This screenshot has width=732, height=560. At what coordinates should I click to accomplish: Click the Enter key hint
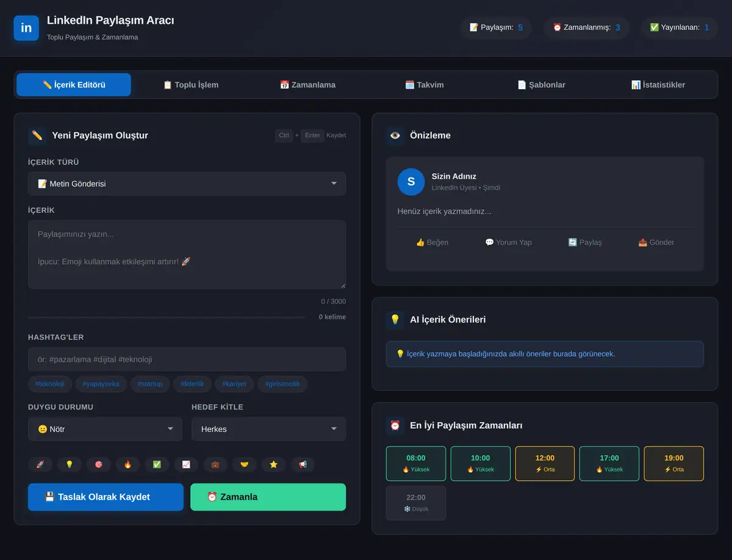pyautogui.click(x=312, y=135)
